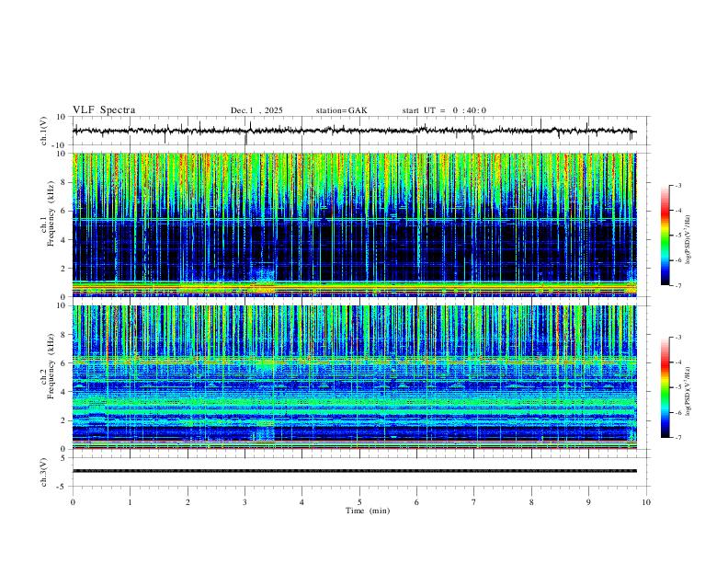Click the ch.1 PSD color bar

click(x=665, y=236)
